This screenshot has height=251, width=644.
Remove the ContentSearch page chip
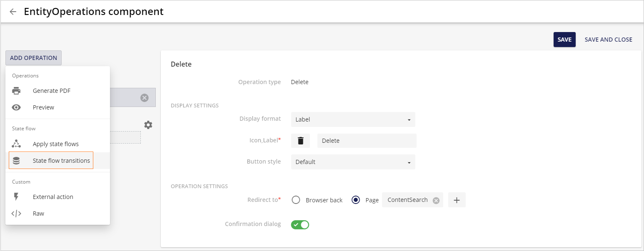436,200
